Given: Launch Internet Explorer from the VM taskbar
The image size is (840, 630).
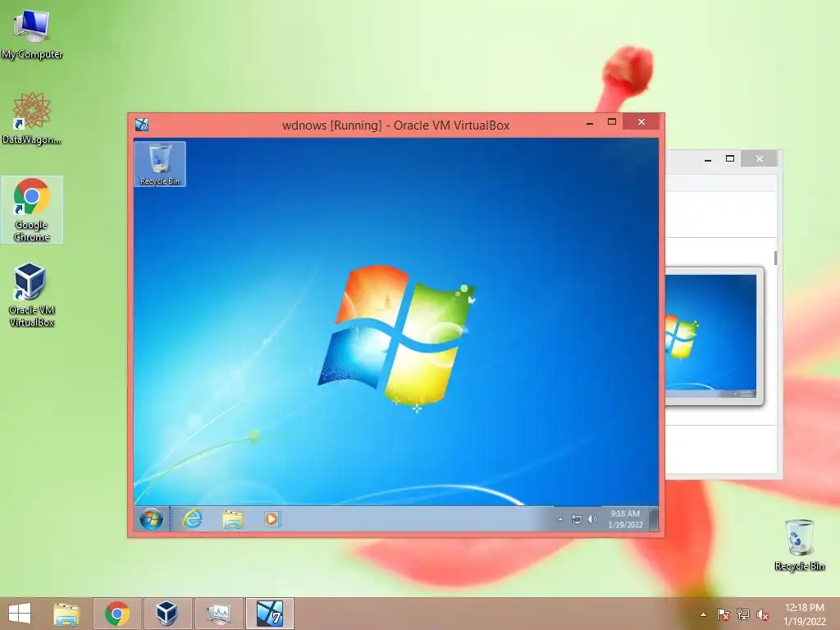Looking at the screenshot, I should pos(192,518).
